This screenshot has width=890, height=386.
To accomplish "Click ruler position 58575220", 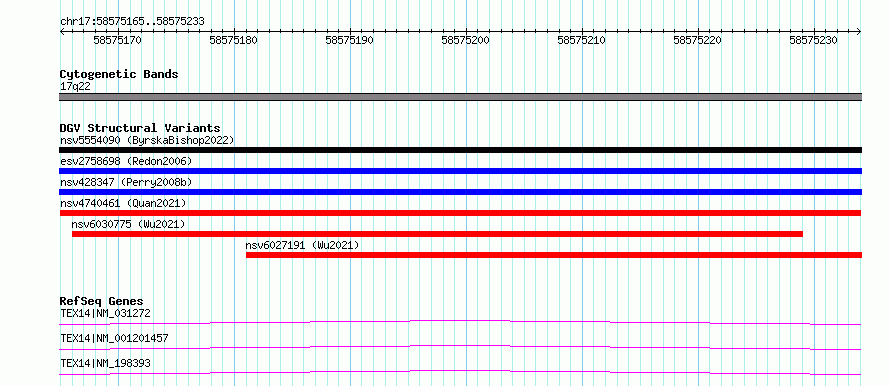I will pos(698,40).
